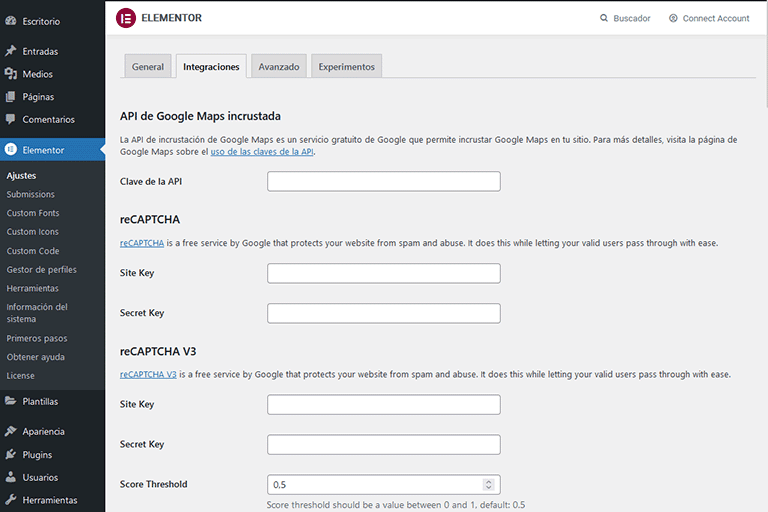This screenshot has width=768, height=512.
Task: Click the Medios media icon
Action: click(x=11, y=74)
